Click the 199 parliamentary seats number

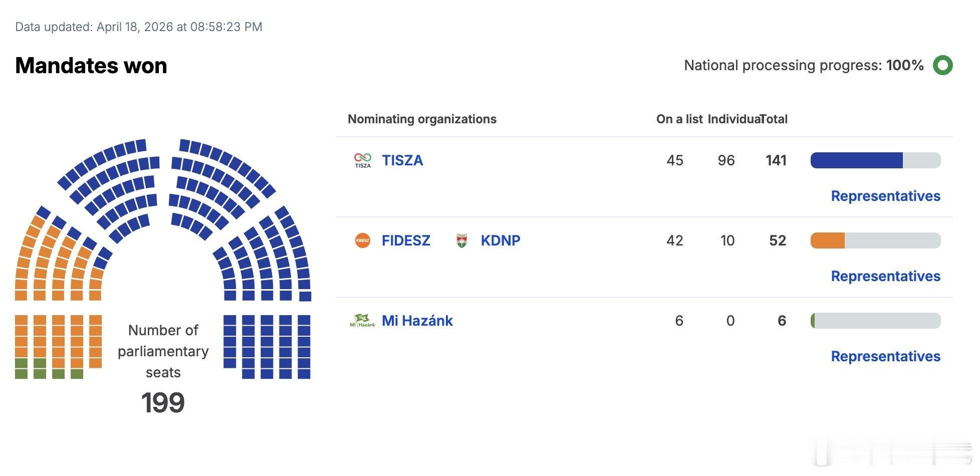pos(163,402)
